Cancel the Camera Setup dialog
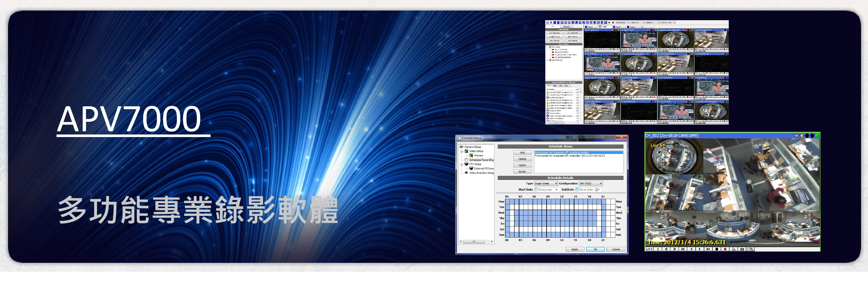868x286 pixels. [616, 250]
